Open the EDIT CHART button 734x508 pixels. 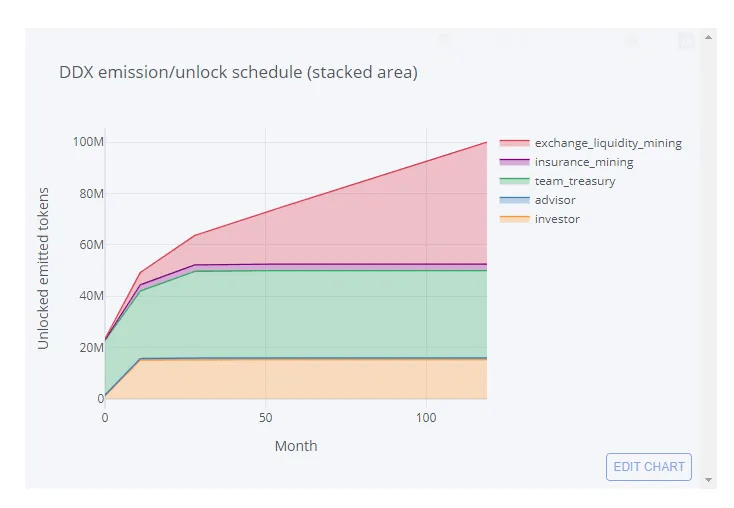(648, 467)
